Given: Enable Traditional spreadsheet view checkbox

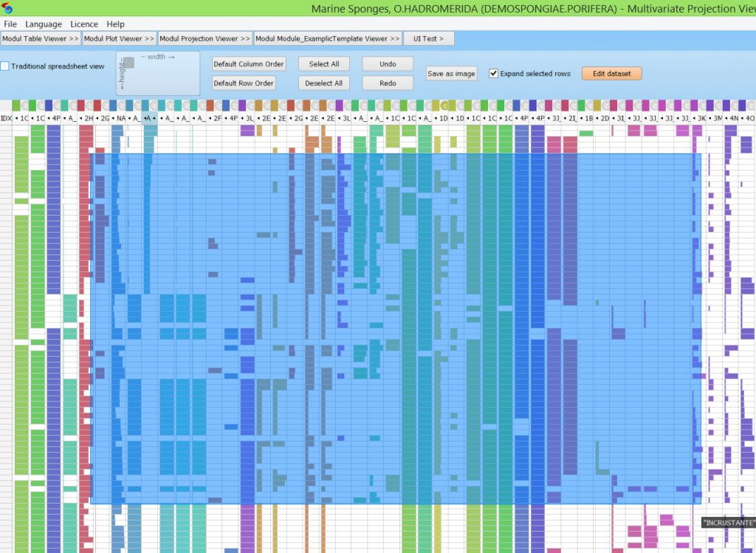Looking at the screenshot, I should (5, 66).
